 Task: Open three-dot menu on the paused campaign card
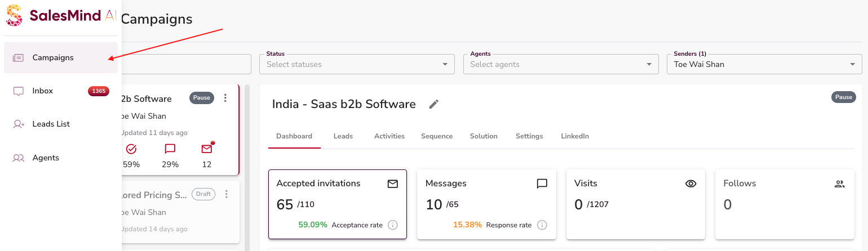click(x=225, y=98)
